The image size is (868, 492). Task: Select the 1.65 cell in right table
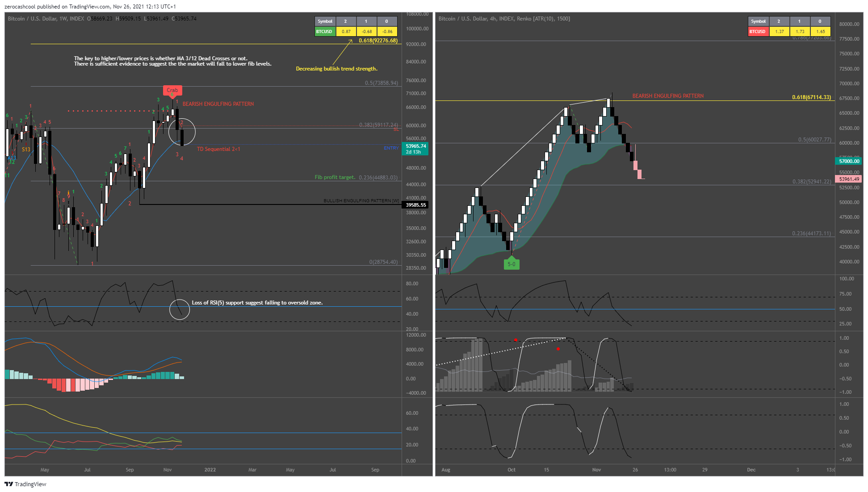(x=821, y=32)
